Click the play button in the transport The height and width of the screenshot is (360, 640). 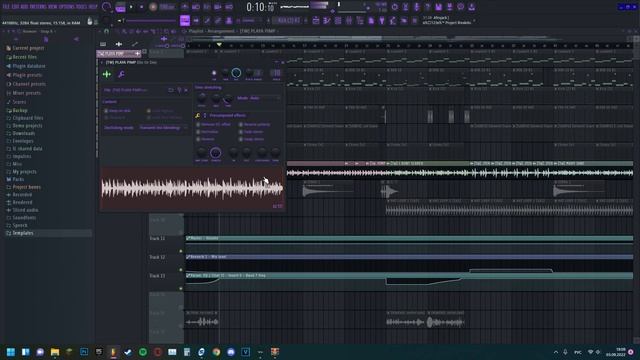131,7
